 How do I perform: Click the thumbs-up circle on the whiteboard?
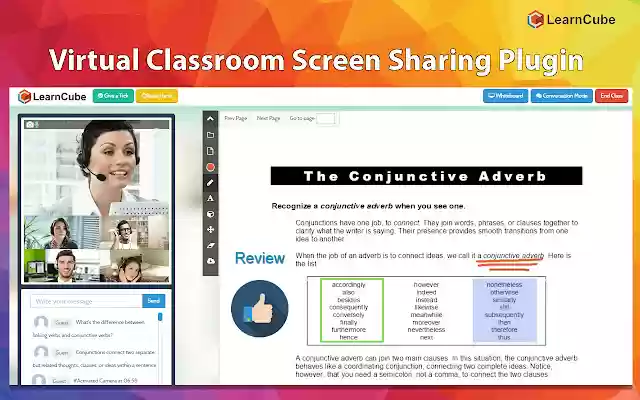pos(260,309)
